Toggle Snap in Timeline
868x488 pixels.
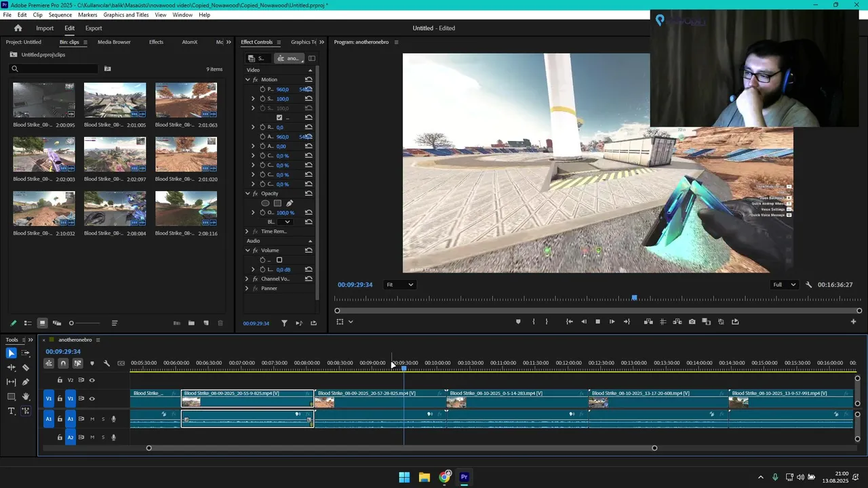[x=63, y=363]
